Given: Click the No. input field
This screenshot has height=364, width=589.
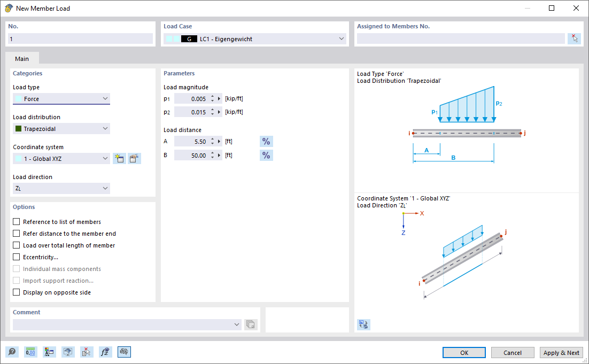Looking at the screenshot, I should click(80, 38).
